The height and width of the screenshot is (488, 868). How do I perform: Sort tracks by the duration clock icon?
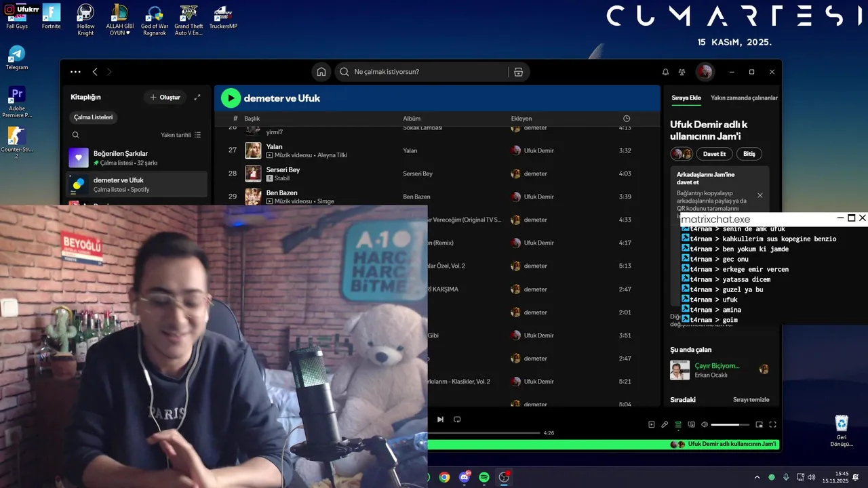click(x=627, y=119)
